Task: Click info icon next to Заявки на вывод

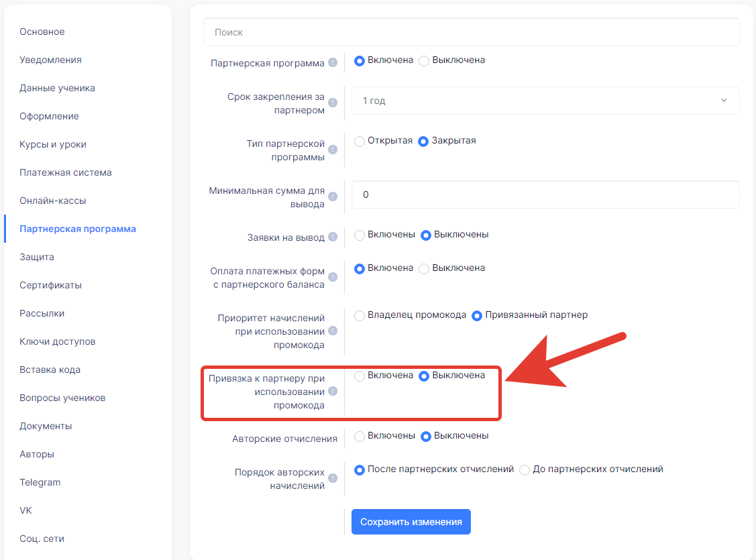Action: point(333,237)
